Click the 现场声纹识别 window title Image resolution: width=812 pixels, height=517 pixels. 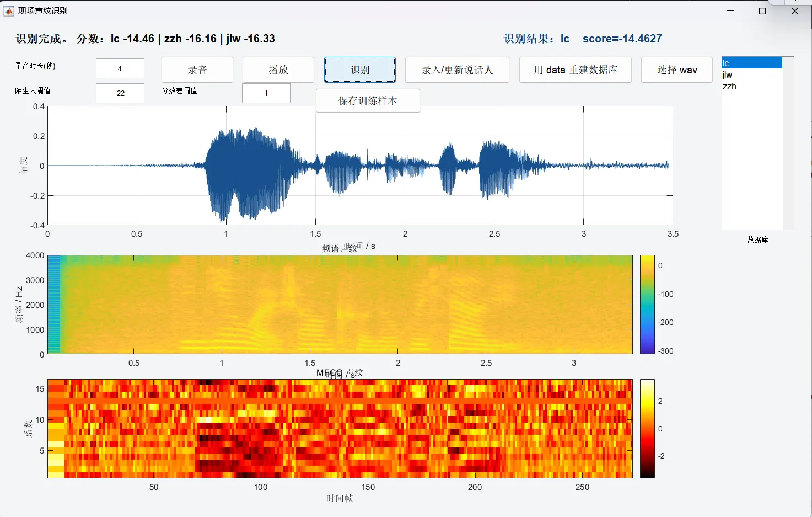(x=43, y=11)
